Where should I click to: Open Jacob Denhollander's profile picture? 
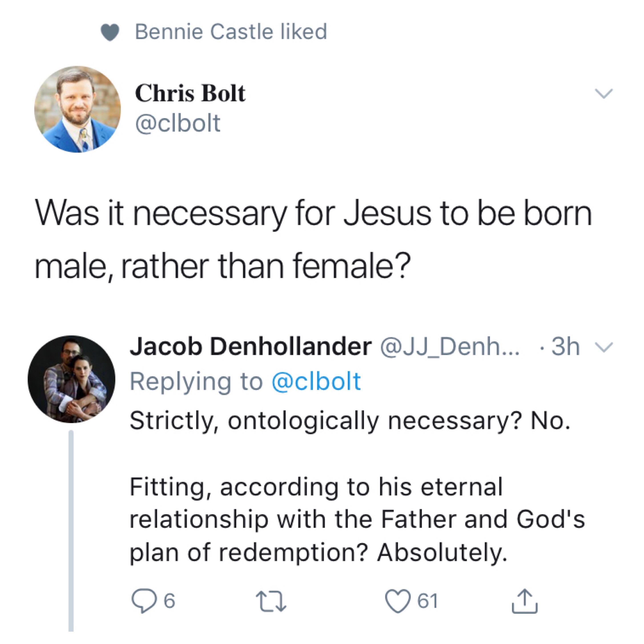click(71, 379)
